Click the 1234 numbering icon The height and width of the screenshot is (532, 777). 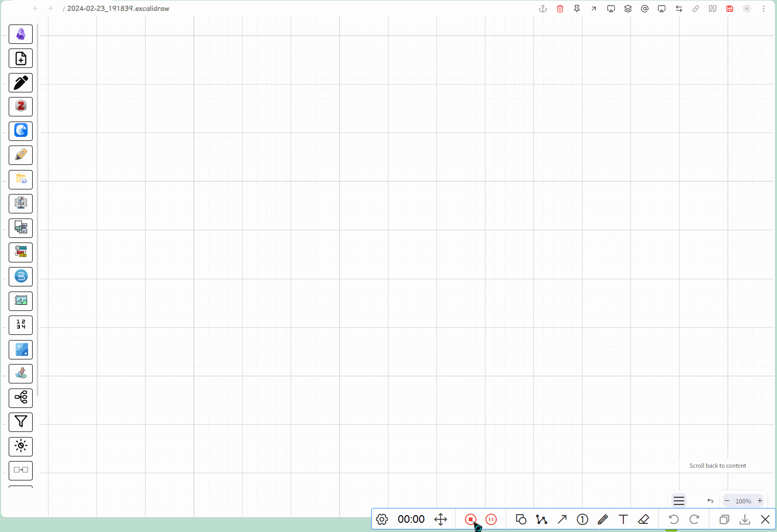coord(21,325)
